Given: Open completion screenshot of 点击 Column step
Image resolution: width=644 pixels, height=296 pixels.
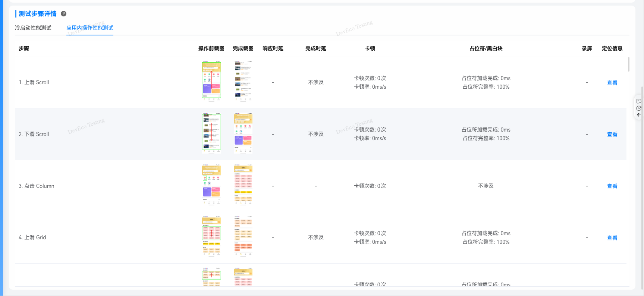Looking at the screenshot, I should pyautogui.click(x=243, y=185).
